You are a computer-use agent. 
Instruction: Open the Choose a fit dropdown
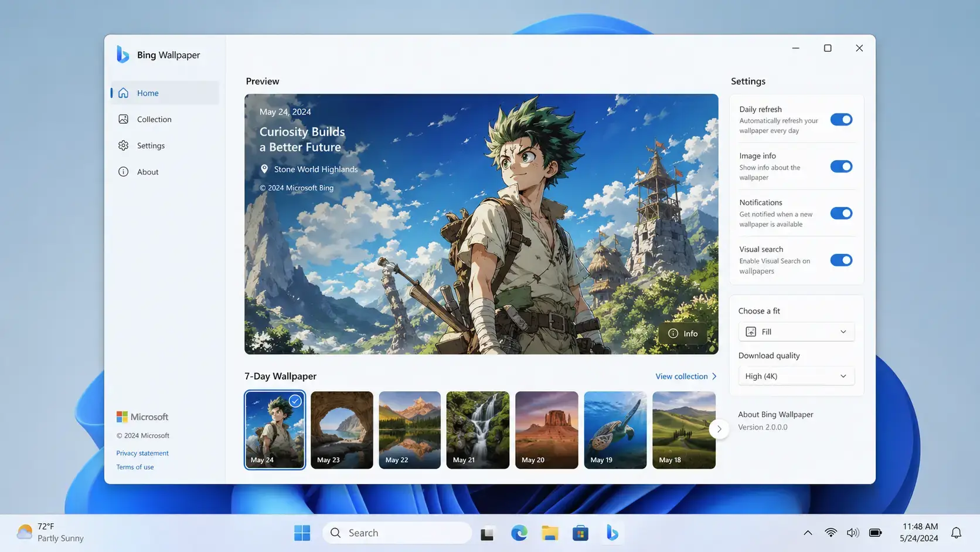(796, 331)
